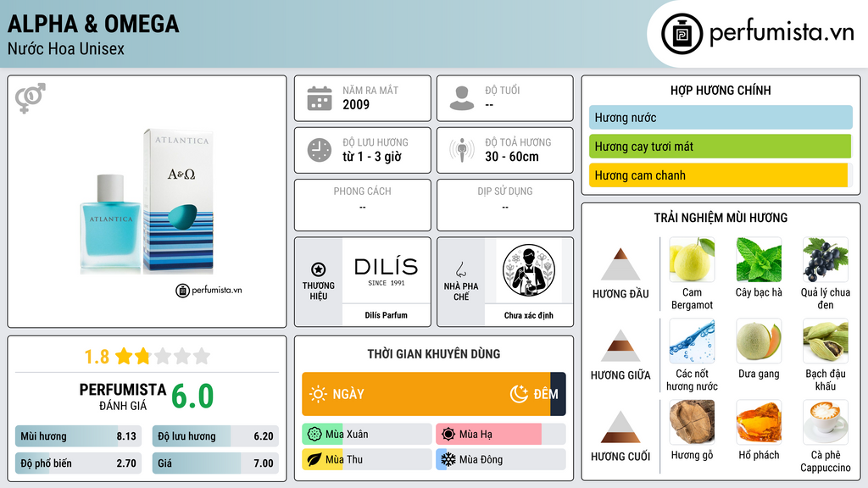Click the Mùa Xuân season bar
This screenshot has height=488, width=868.
coord(367,435)
